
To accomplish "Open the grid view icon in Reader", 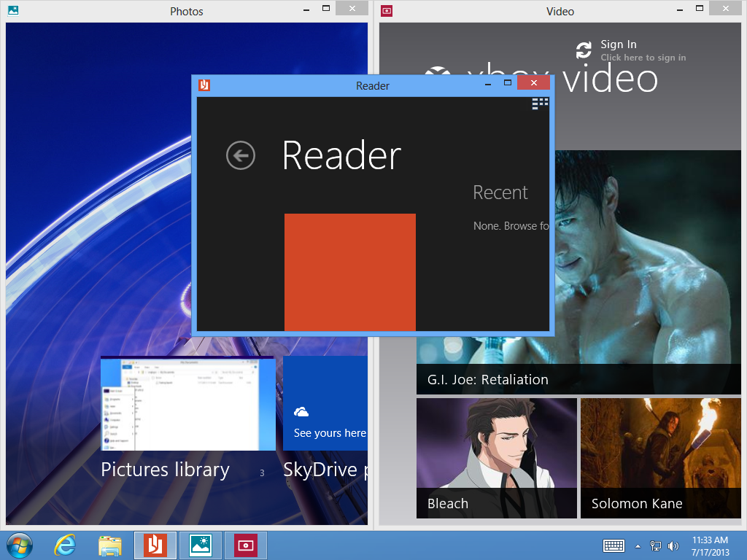I will tap(540, 104).
